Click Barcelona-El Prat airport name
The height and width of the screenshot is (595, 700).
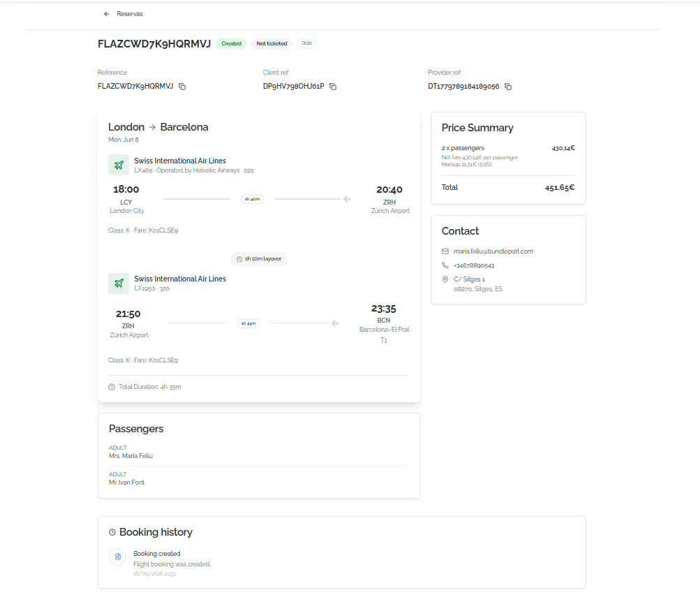(385, 329)
